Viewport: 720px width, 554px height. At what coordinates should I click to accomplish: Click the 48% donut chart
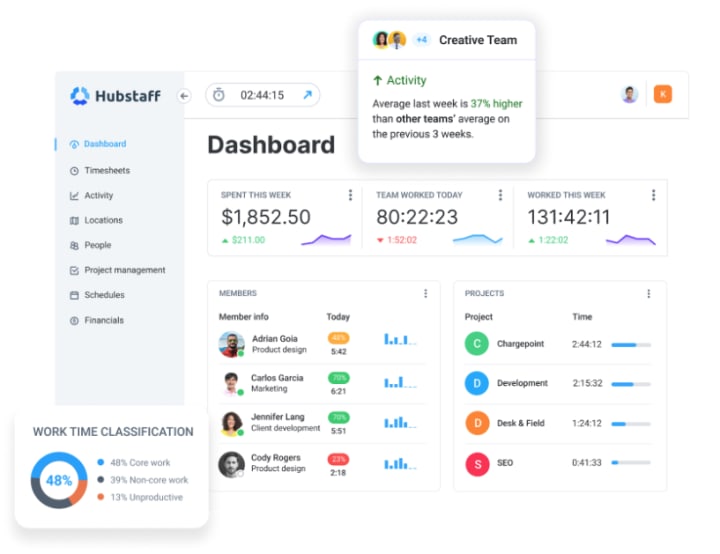coord(59,480)
